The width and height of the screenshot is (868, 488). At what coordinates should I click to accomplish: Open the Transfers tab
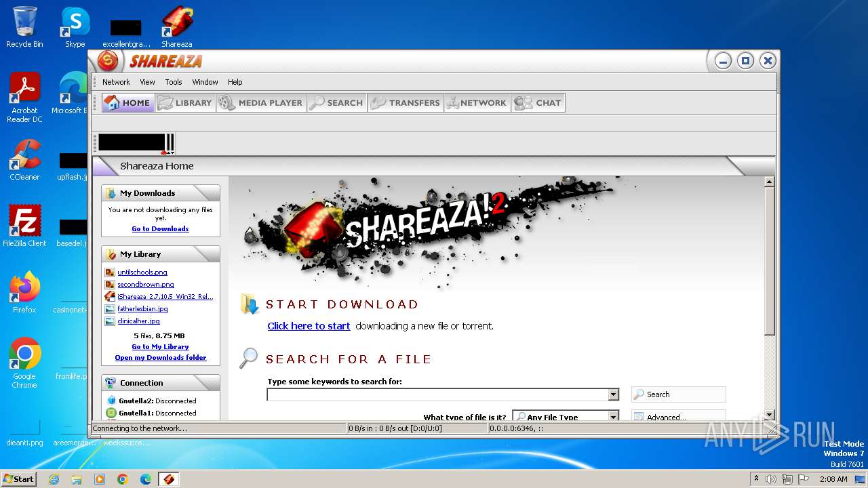coord(406,103)
